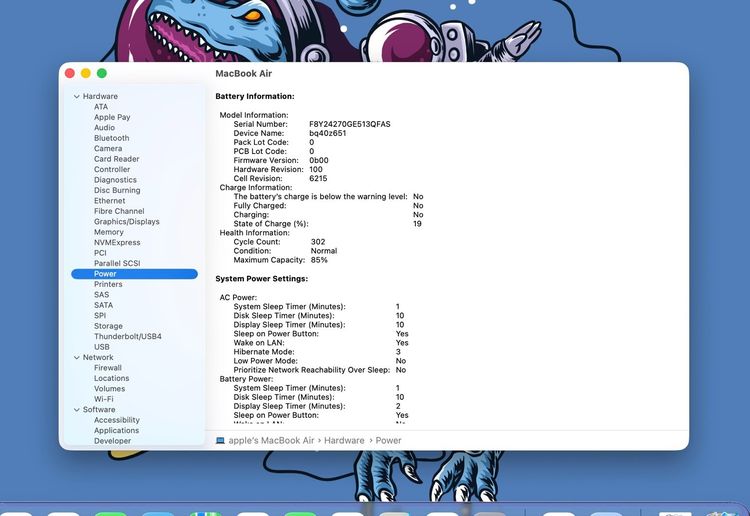Screen dimensions: 750x516
Task: Select Disc Burning entry
Action: 117,190
